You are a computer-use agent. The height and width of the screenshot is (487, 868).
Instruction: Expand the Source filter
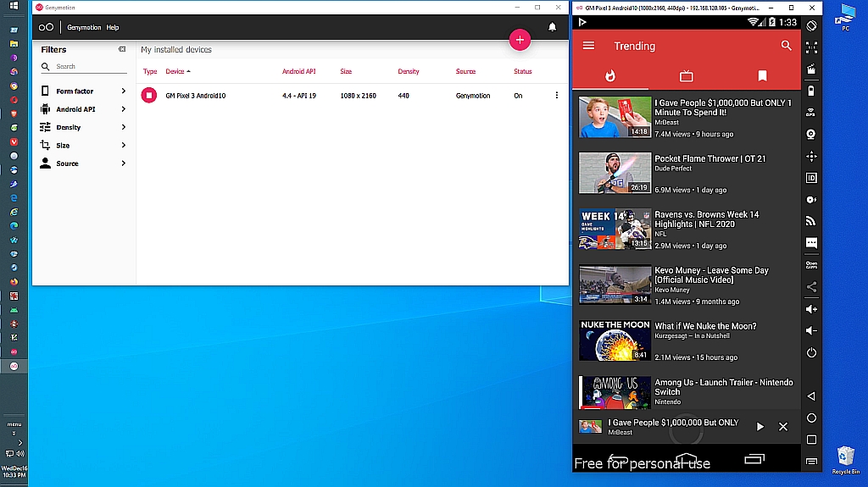83,163
